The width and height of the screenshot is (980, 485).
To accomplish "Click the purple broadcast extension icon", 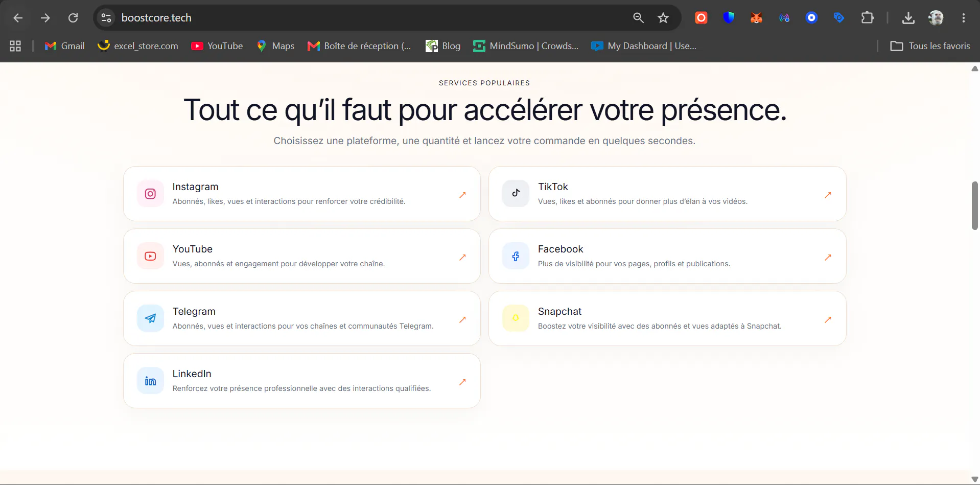I will 784,18.
